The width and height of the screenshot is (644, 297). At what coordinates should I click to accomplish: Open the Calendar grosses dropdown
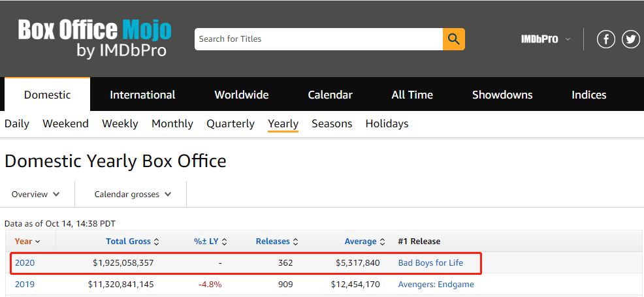click(133, 195)
